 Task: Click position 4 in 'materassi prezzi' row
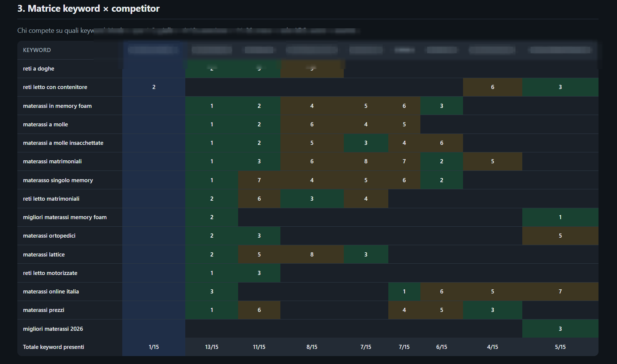[404, 310]
